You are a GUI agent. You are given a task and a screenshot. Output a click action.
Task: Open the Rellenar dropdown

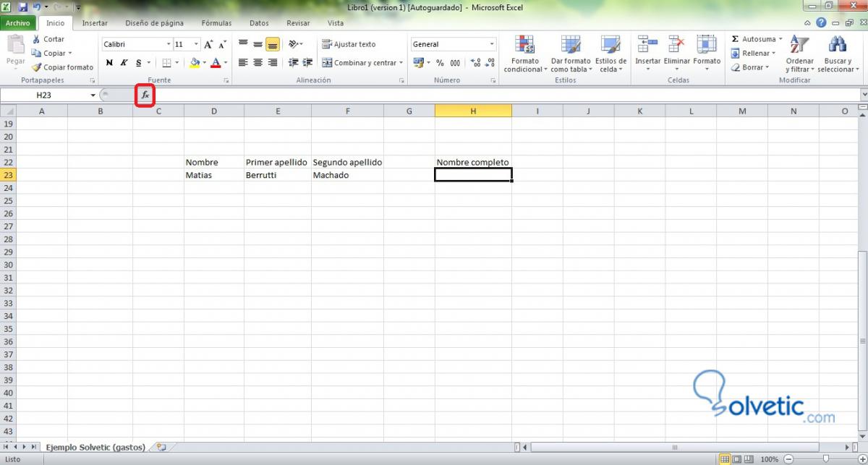pos(753,53)
